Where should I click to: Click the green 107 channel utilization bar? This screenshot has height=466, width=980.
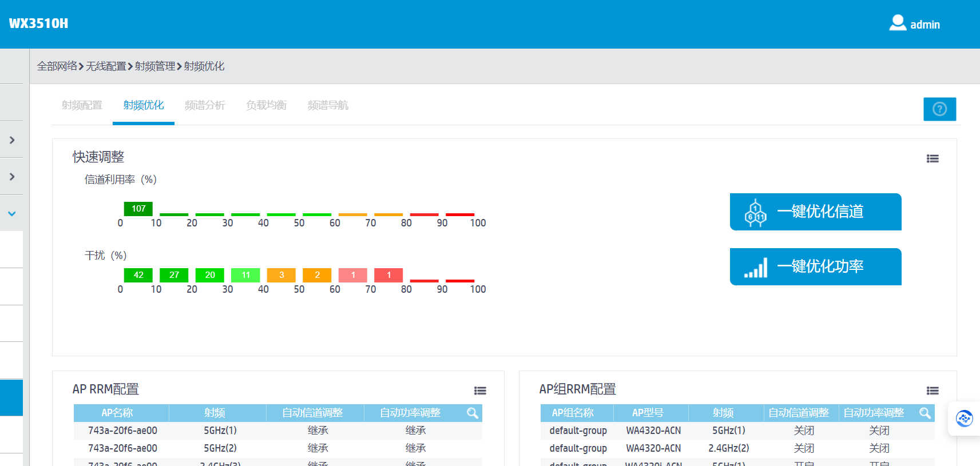[x=138, y=209]
